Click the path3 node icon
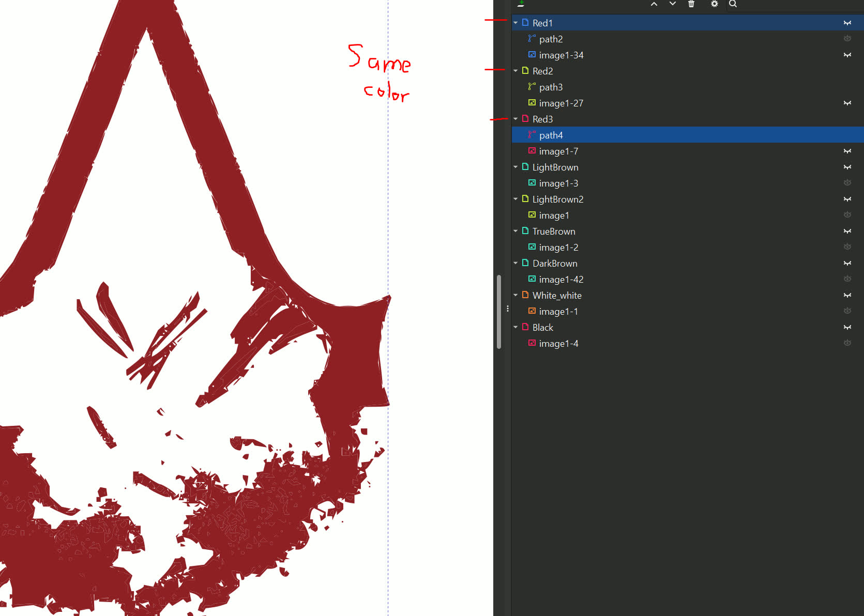Screen dimensions: 864x616 pyautogui.click(x=532, y=86)
